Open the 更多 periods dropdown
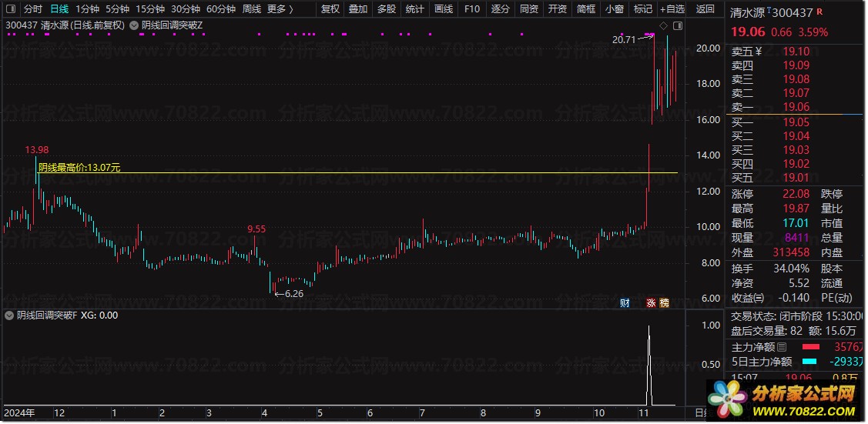The height and width of the screenshot is (424, 868). pyautogui.click(x=280, y=8)
